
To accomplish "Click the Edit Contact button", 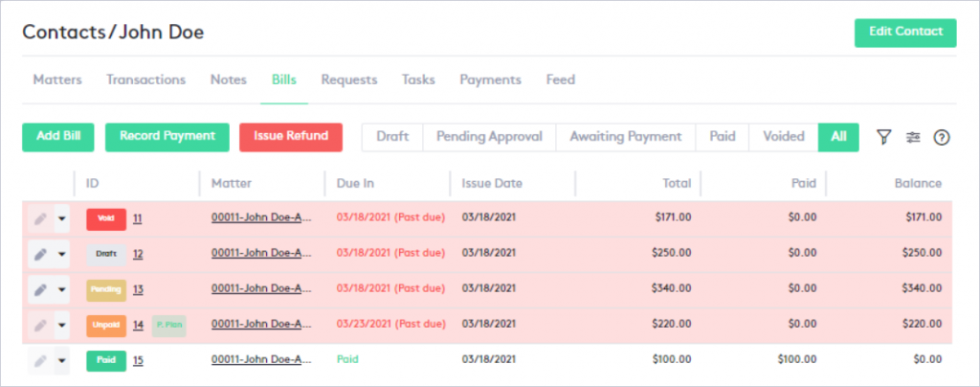I will coord(905,32).
